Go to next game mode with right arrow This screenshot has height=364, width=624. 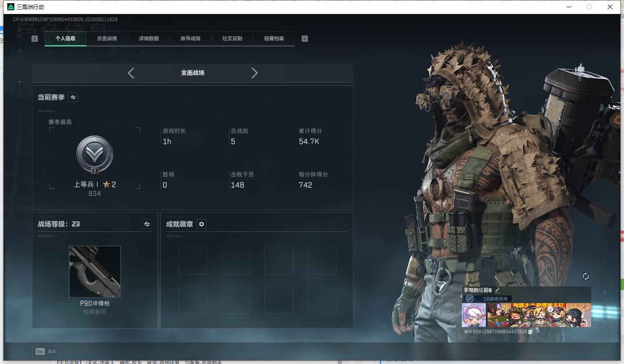255,73
